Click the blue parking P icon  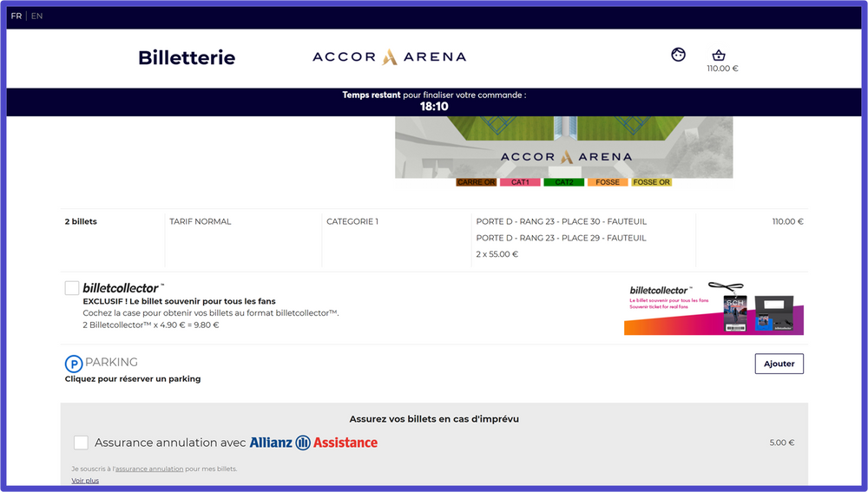(74, 364)
